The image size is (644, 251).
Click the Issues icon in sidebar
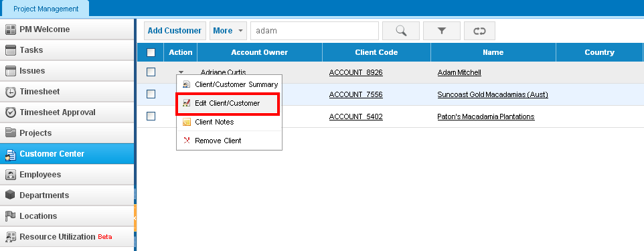point(11,71)
